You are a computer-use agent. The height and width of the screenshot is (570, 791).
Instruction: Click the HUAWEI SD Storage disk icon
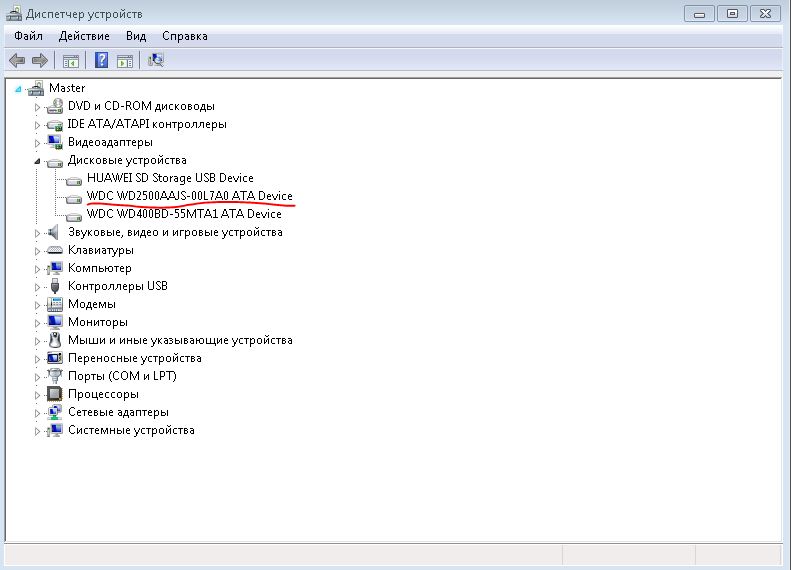pos(74,180)
